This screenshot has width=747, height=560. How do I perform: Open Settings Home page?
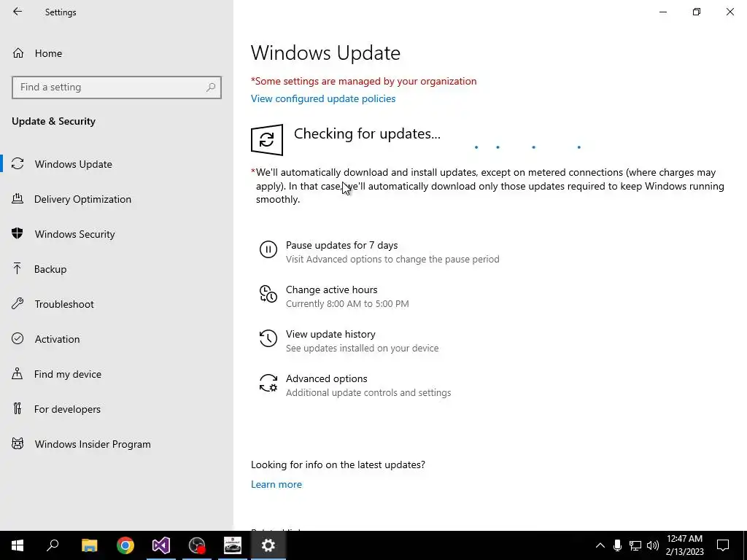117,53
